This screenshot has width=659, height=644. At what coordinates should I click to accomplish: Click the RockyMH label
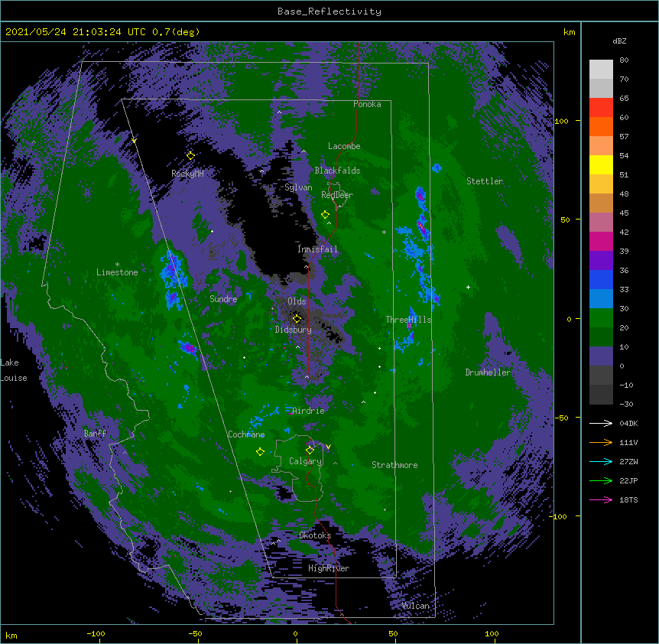(x=187, y=174)
